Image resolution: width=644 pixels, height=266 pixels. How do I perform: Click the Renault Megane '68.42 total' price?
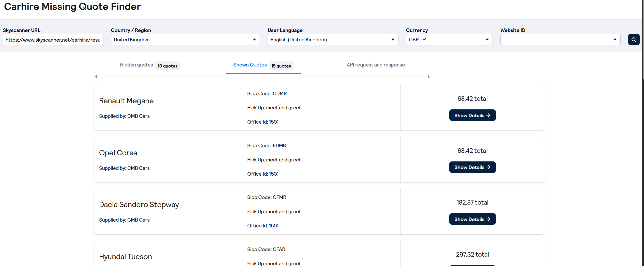pyautogui.click(x=472, y=99)
